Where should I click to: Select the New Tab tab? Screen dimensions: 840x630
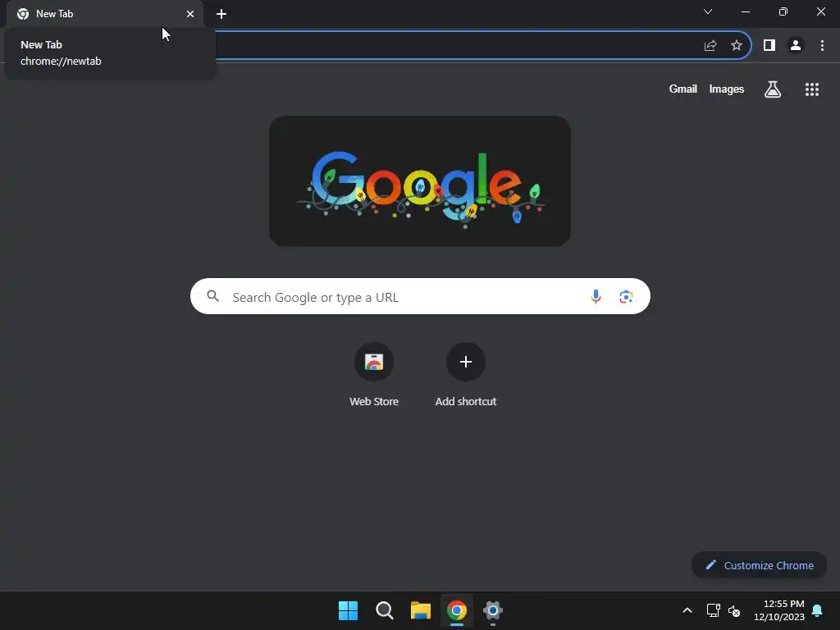pos(104,14)
